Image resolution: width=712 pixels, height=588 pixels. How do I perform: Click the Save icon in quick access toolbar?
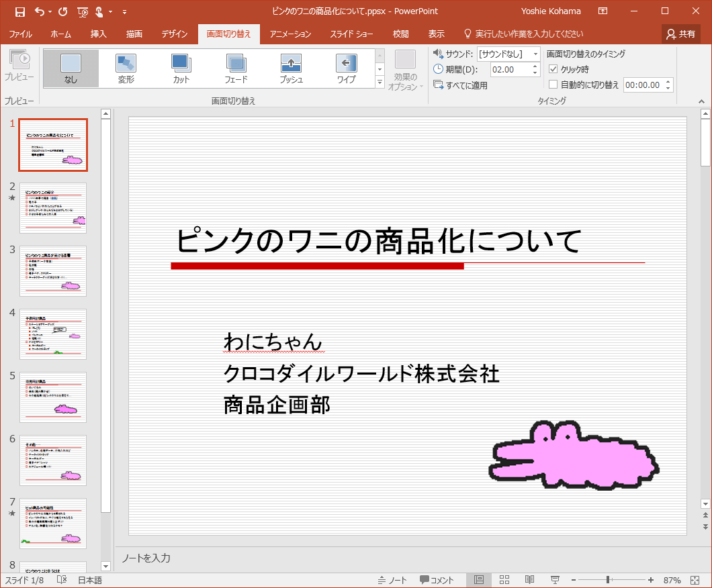coord(19,11)
